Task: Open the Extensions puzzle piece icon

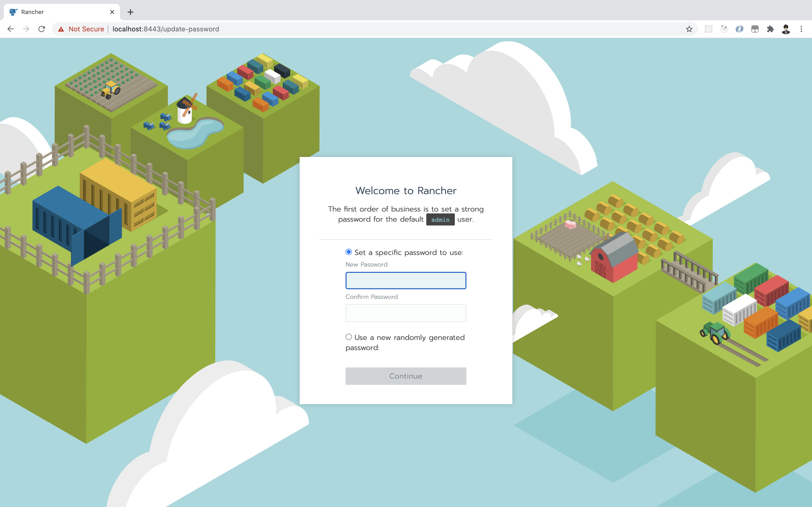Action: click(x=770, y=29)
